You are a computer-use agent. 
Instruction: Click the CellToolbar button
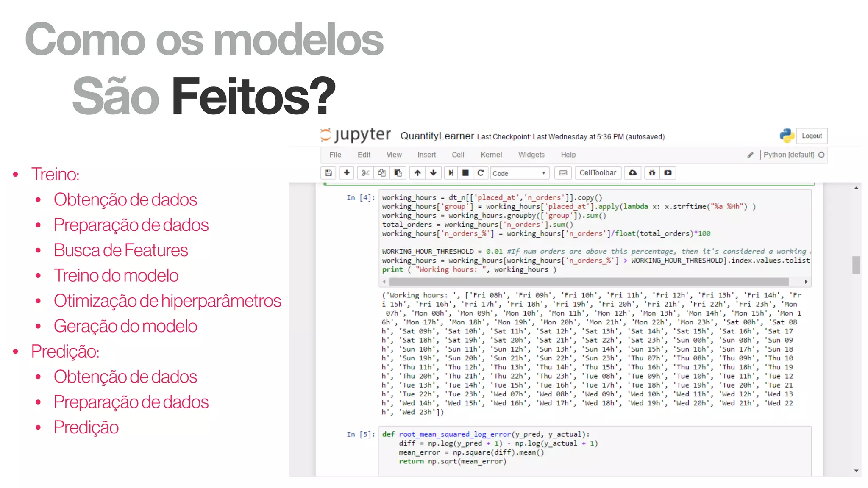tap(598, 173)
